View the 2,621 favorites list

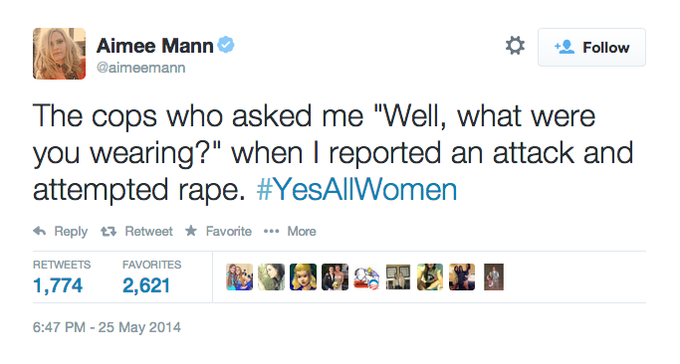[x=152, y=277]
